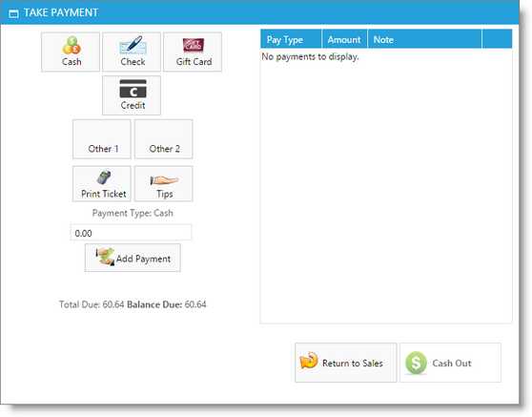Screen dimensions: 532x417
Task: Add the payment using Add Payment
Action: [133, 258]
